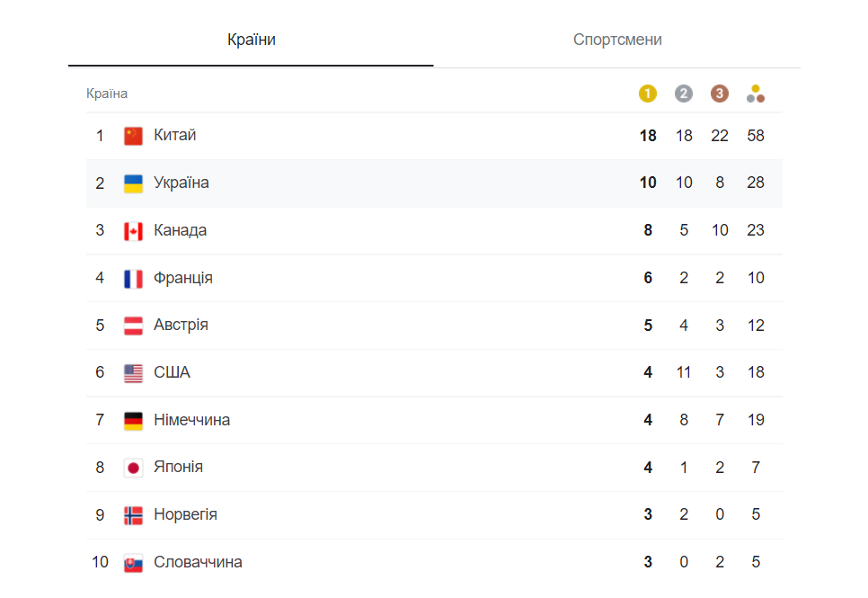Switch to the Країни tab
Screen dimensions: 868x598
click(x=252, y=40)
